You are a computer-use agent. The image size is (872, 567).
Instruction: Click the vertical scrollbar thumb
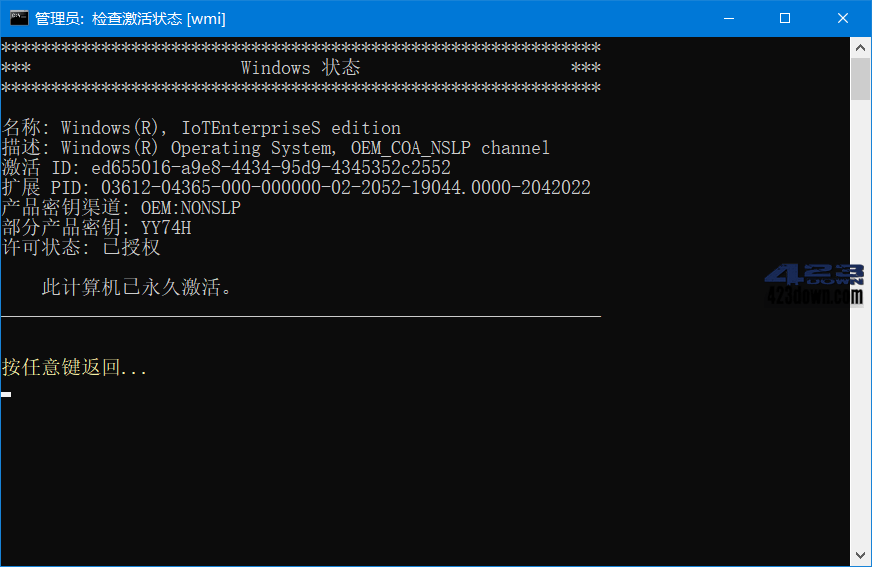860,79
